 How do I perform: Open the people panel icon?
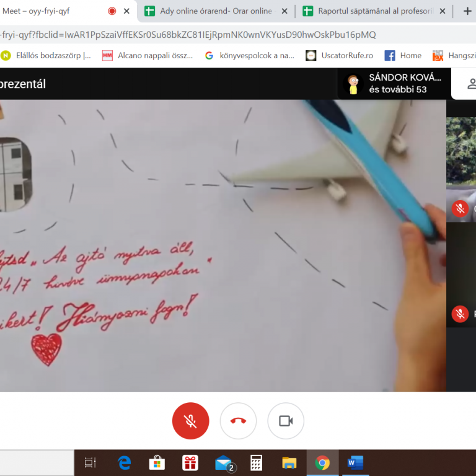coord(470,84)
